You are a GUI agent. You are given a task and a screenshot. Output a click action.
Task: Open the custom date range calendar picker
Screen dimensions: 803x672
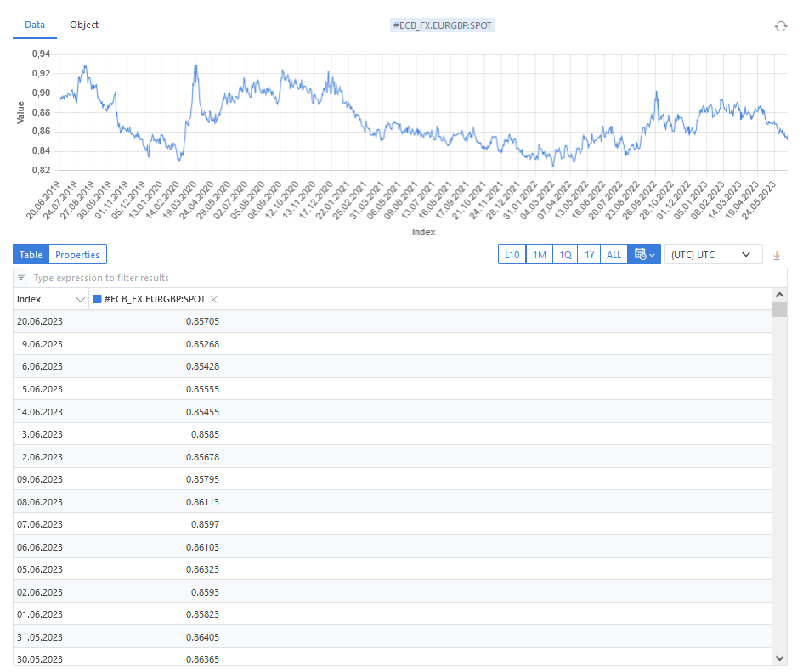click(643, 255)
